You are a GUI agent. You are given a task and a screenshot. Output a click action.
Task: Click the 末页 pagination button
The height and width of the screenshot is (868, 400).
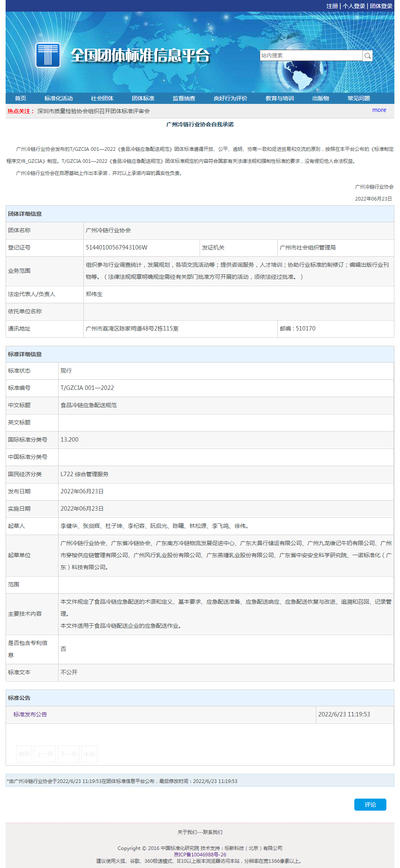89,754
